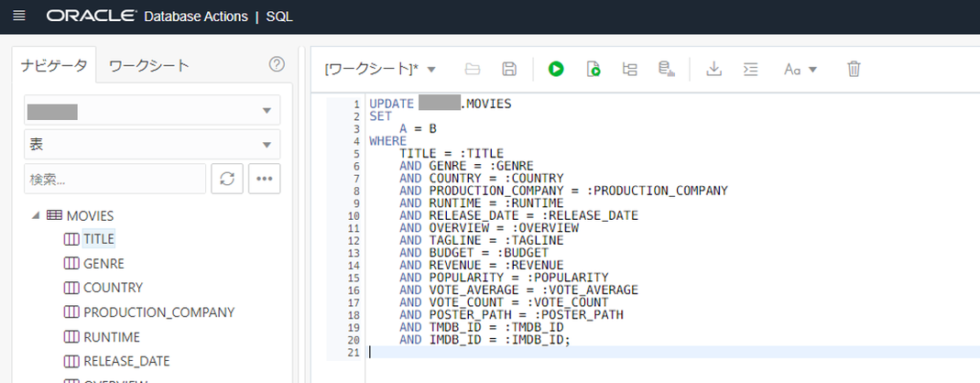Expand the Aa font size dropdown

click(800, 70)
